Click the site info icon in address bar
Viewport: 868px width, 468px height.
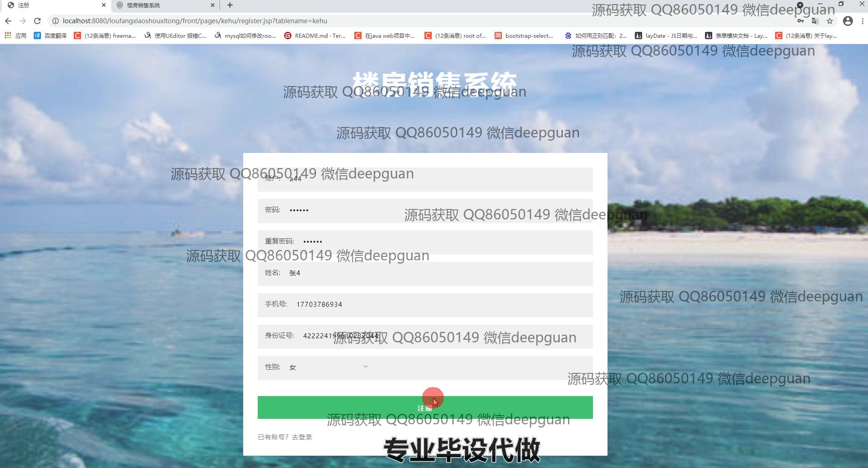(55, 21)
